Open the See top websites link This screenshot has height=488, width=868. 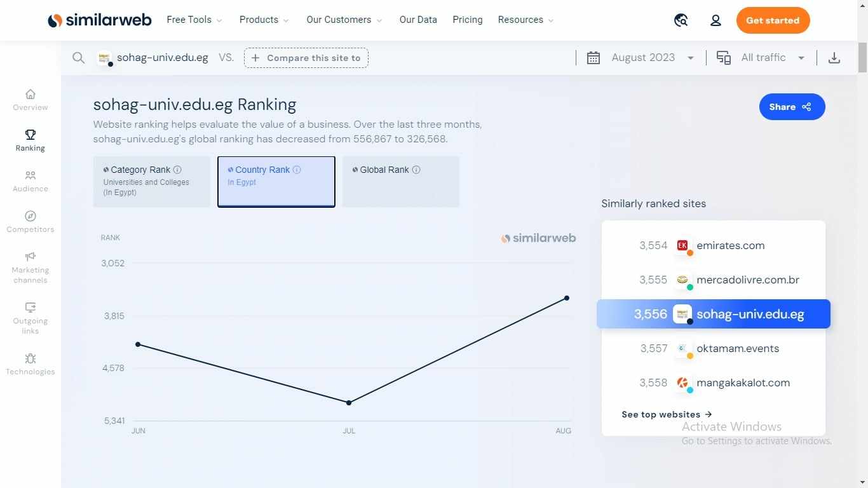(667, 414)
